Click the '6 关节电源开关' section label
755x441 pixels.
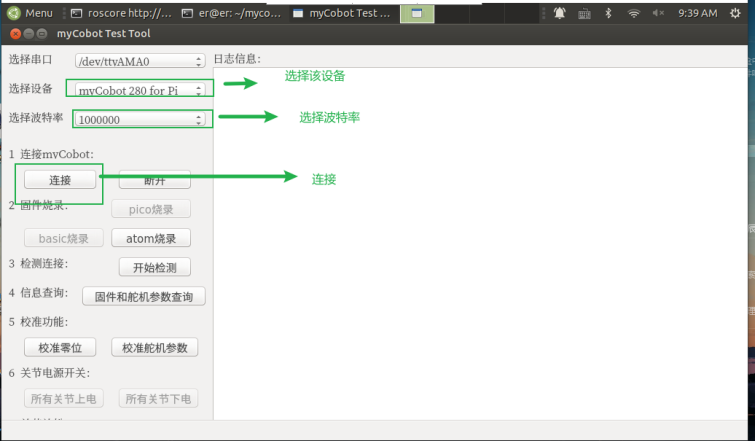point(49,373)
